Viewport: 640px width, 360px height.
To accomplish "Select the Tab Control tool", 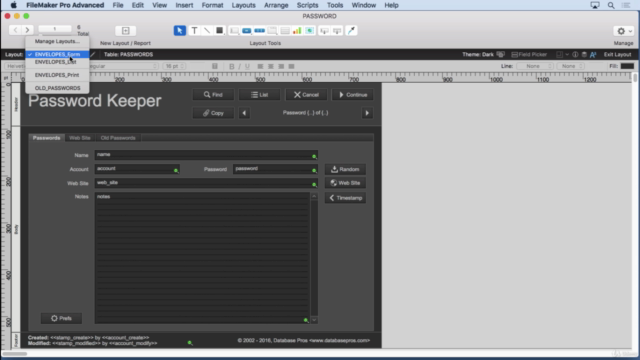I will point(272,31).
